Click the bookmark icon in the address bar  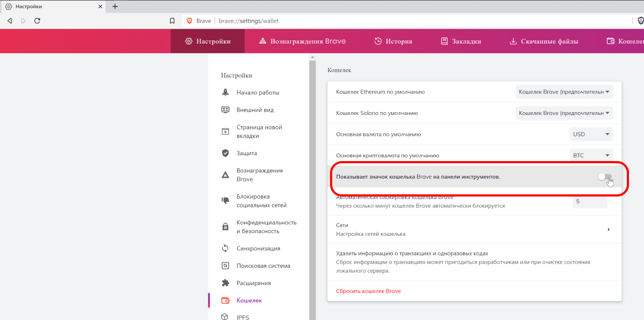pyautogui.click(x=172, y=21)
